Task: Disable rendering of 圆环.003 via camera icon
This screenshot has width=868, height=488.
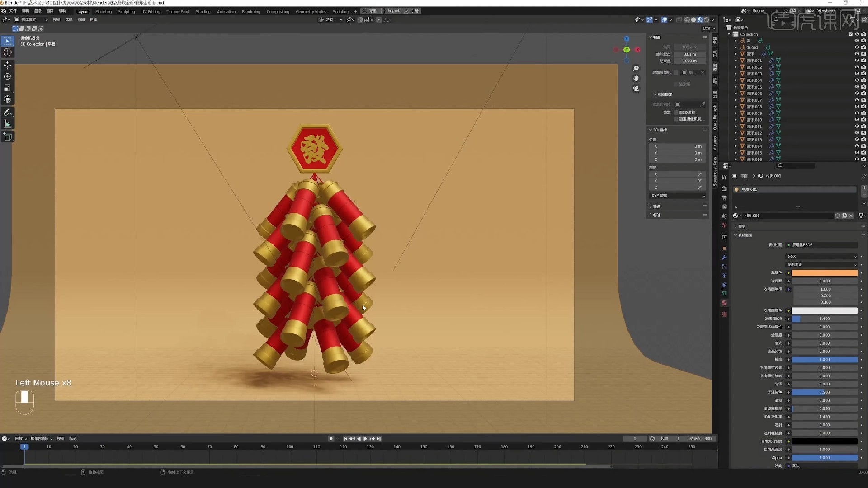Action: pyautogui.click(x=863, y=74)
